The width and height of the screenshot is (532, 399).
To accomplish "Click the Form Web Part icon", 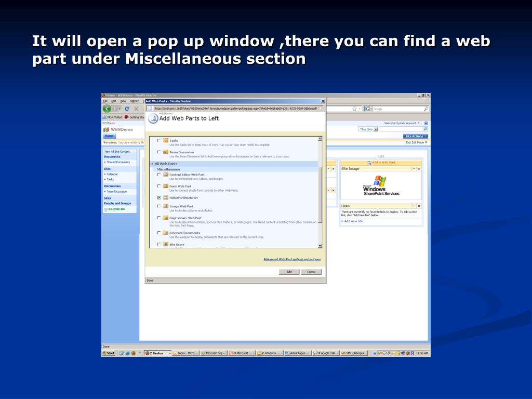I will [166, 186].
